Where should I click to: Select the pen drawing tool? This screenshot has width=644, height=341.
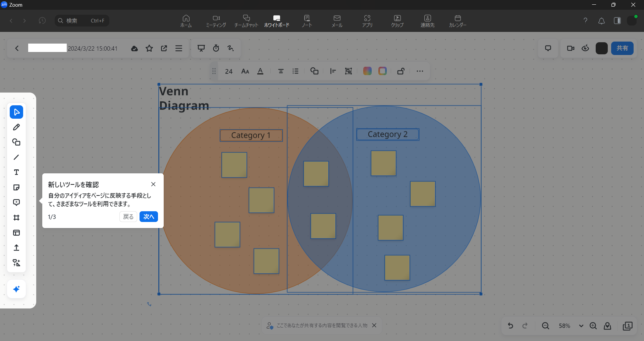(16, 127)
